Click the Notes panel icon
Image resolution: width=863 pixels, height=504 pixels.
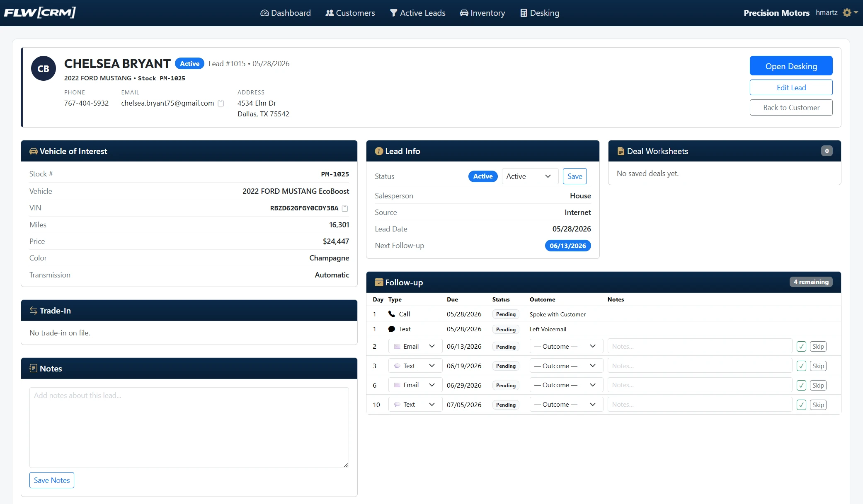coord(34,369)
